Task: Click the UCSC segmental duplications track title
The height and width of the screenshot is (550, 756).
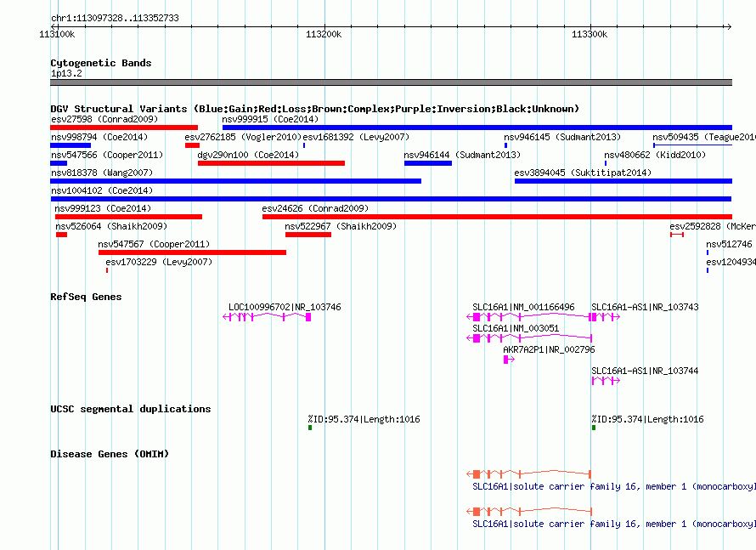Action: click(x=131, y=409)
